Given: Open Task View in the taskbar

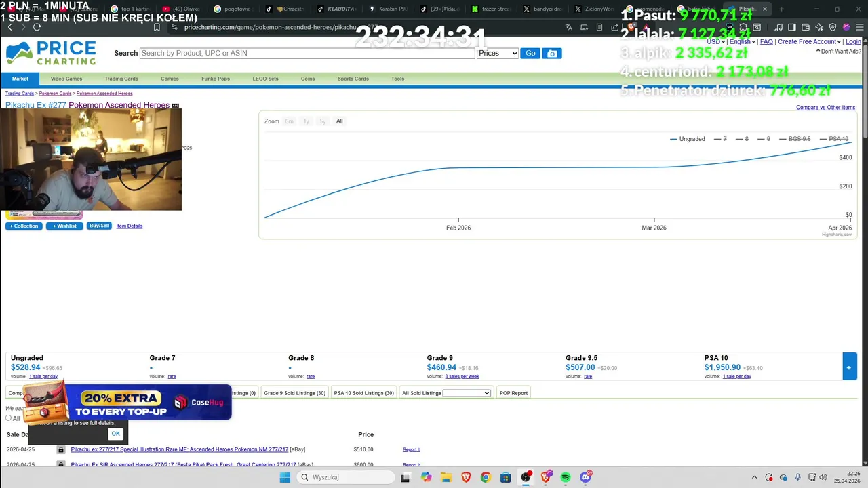Looking at the screenshot, I should click(405, 477).
